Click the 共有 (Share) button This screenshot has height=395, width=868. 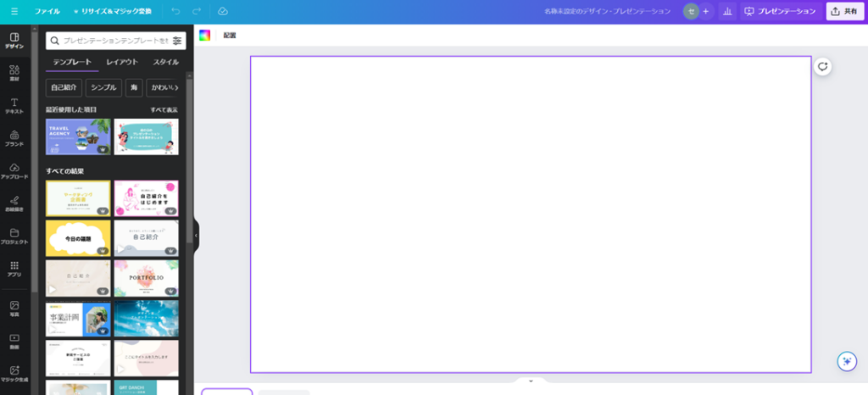click(x=844, y=12)
